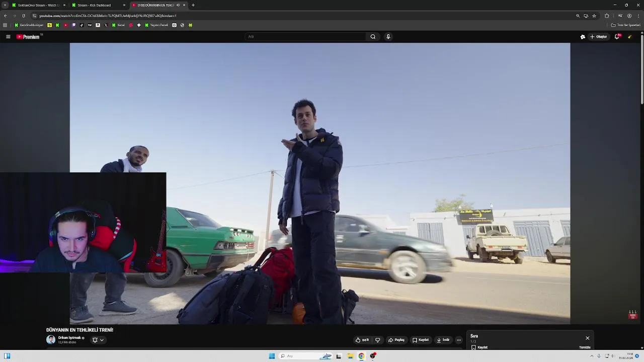
Task: Open the YouTube bookmark icon
Action: (x=65, y=25)
